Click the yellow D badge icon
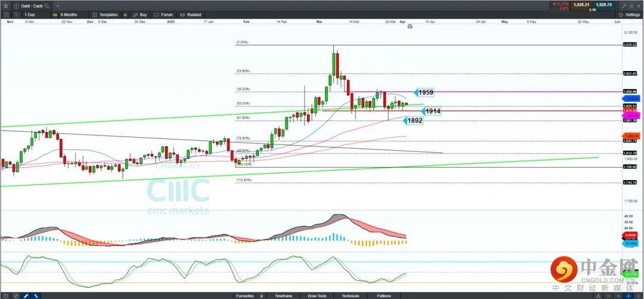The width and height of the screenshot is (644, 299). pyautogui.click(x=125, y=15)
